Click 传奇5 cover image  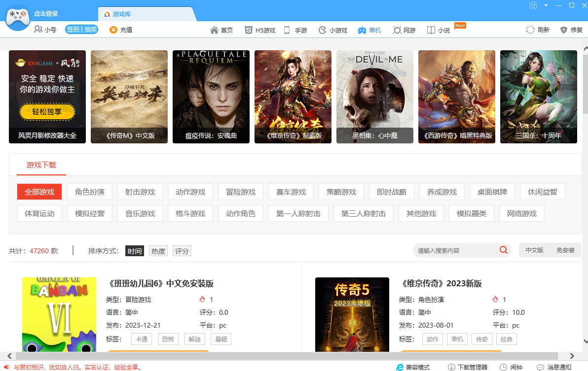pos(352,314)
